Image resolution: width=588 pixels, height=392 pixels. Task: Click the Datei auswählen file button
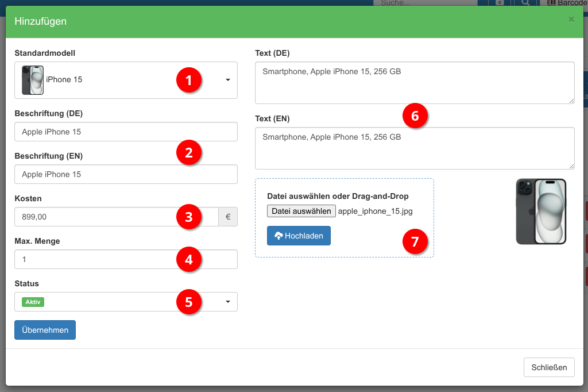pyautogui.click(x=301, y=211)
